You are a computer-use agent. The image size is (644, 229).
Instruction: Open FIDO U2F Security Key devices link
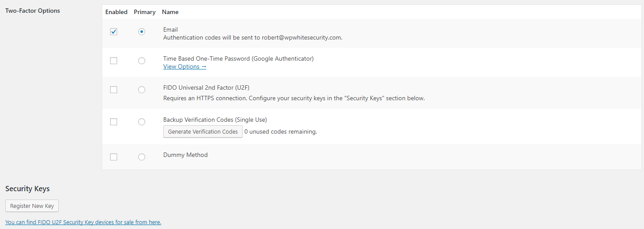83,222
